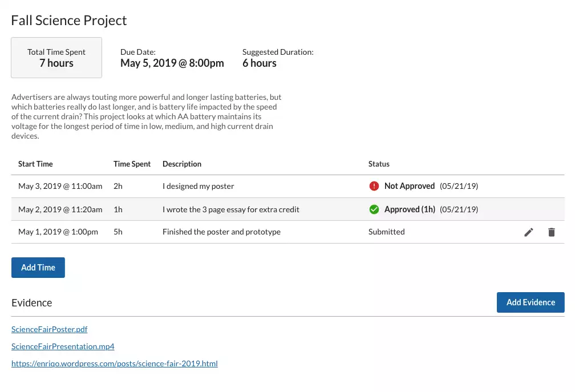Click the Approved (1h) status text
575x392 pixels.
coord(410,209)
